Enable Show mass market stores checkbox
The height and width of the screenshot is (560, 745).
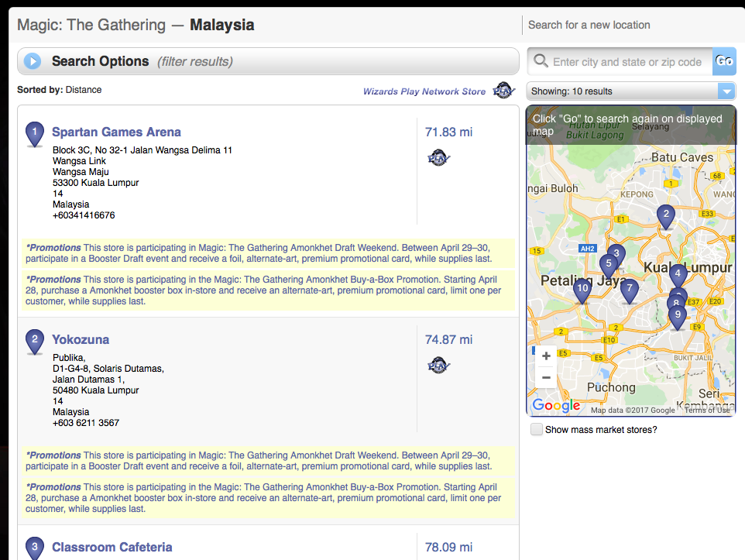pos(537,429)
